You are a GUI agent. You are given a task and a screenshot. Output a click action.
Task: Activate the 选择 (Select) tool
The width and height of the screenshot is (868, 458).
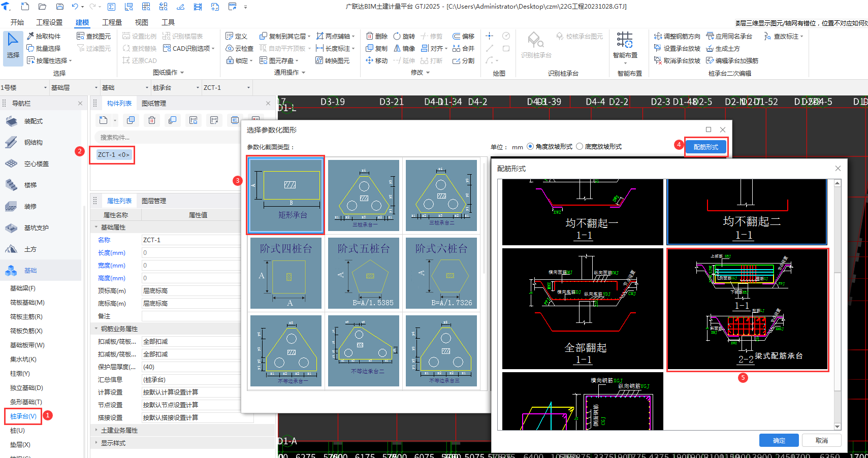coord(13,48)
